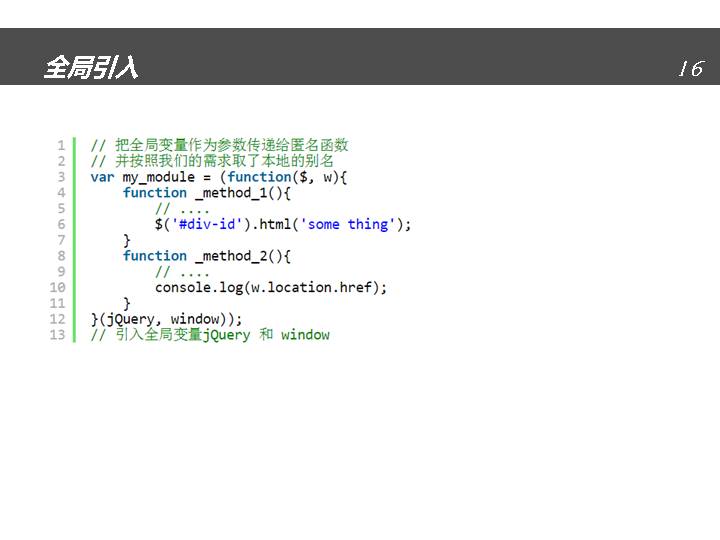
Task: Click line number 13 in gutter
Action: 57,335
